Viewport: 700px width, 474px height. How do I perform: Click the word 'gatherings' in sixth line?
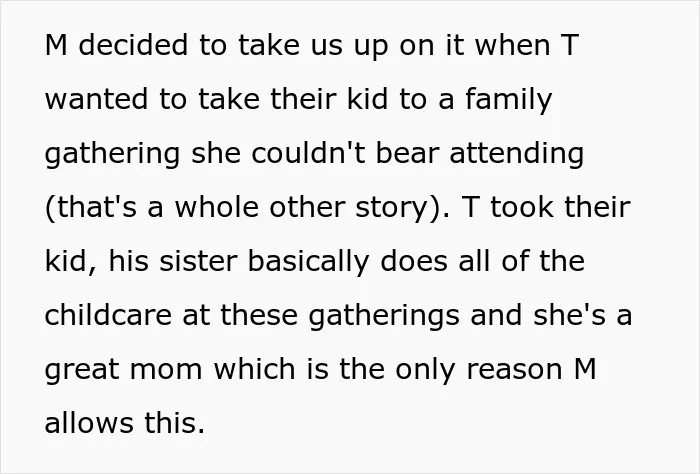click(384, 316)
